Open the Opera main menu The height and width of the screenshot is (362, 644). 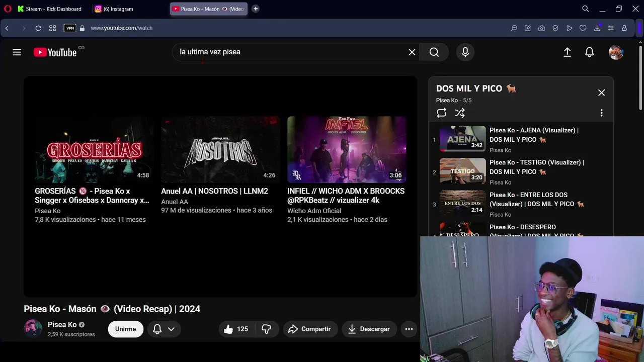[7, 9]
